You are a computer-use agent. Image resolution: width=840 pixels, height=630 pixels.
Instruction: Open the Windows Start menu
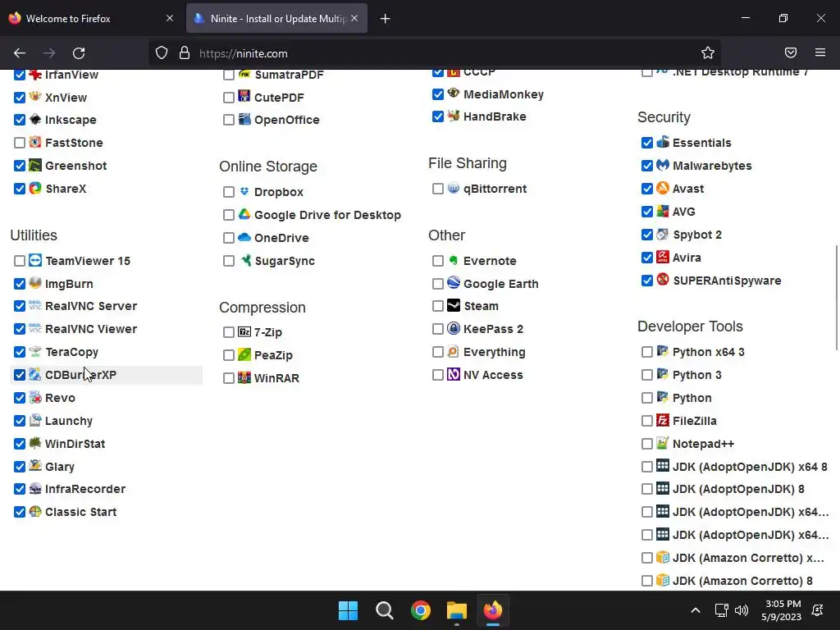pos(348,610)
